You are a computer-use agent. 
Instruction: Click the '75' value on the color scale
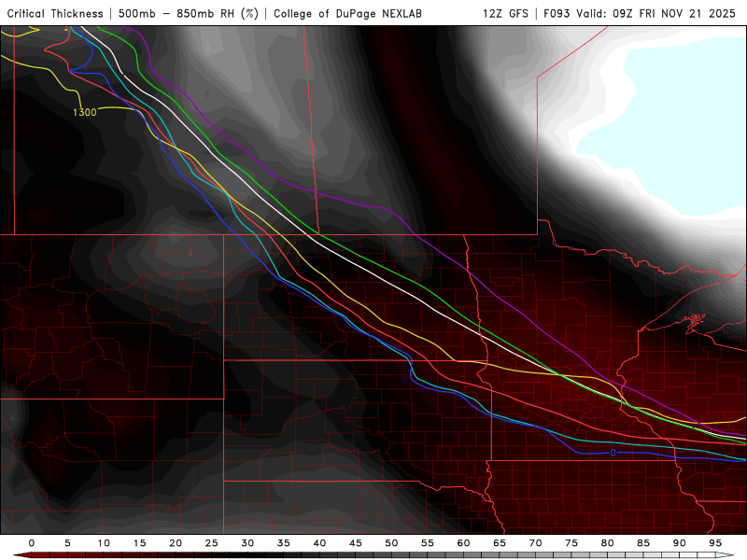tap(571, 543)
